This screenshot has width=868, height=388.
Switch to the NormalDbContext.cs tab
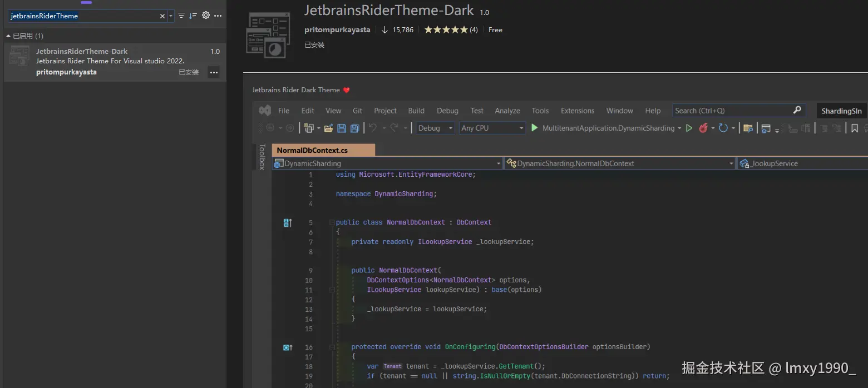(x=312, y=150)
